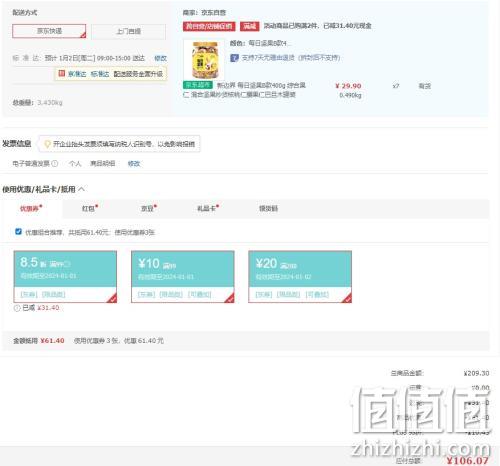
Task: Deselect the ¥10 coupon card
Action: [x=183, y=277]
